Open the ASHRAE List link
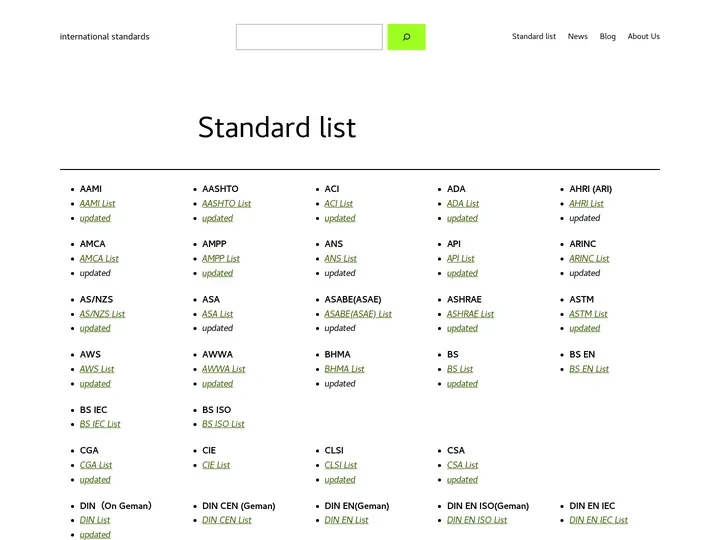The width and height of the screenshot is (720, 540). (x=470, y=314)
